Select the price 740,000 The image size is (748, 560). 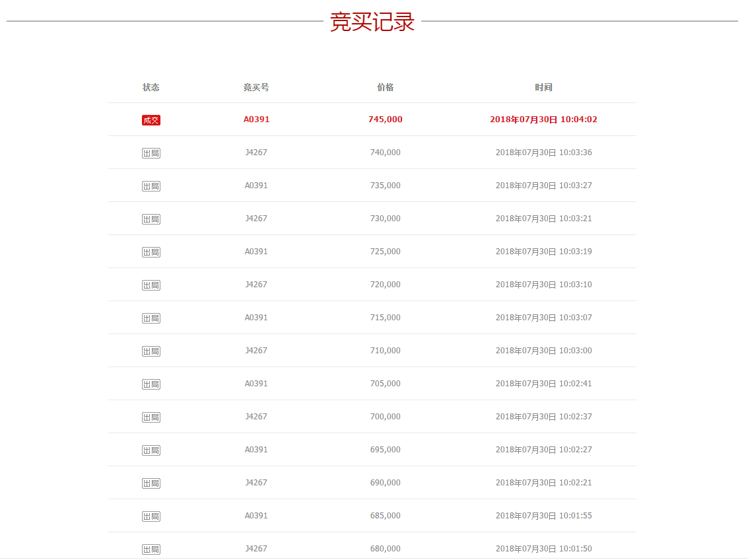(385, 152)
